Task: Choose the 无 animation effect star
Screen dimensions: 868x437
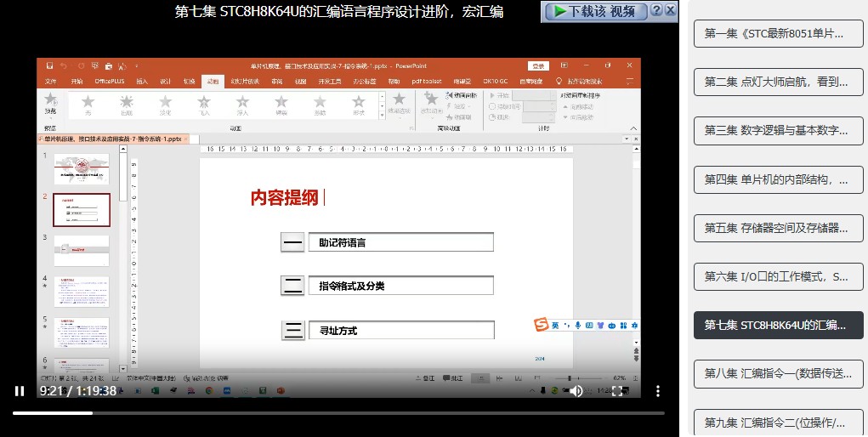Action: [x=88, y=105]
